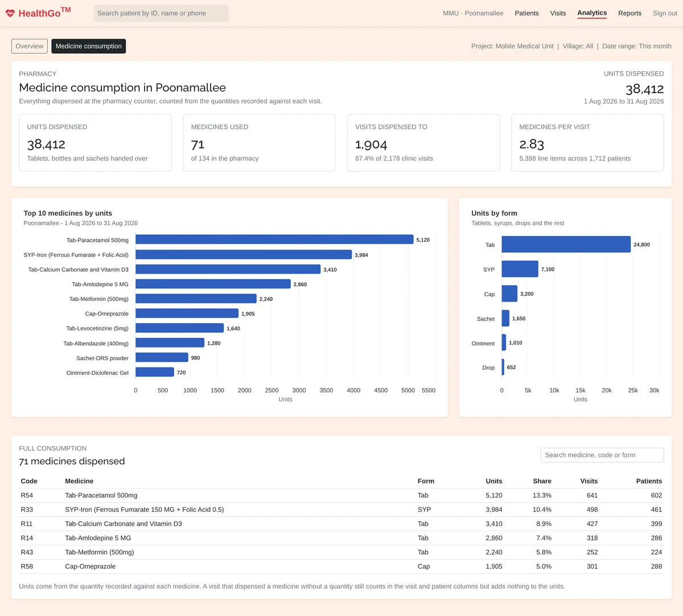Click the Units column header
Screen dimensions: 683x616
point(494,481)
